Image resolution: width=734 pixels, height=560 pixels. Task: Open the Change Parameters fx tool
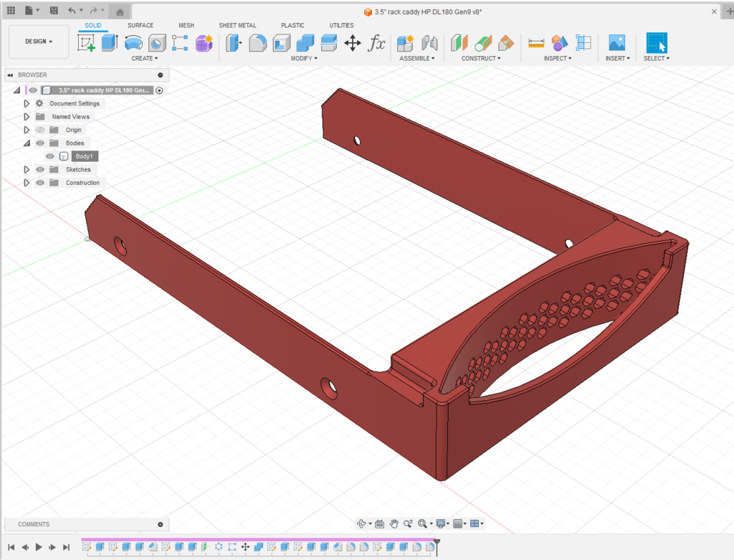[x=376, y=43]
